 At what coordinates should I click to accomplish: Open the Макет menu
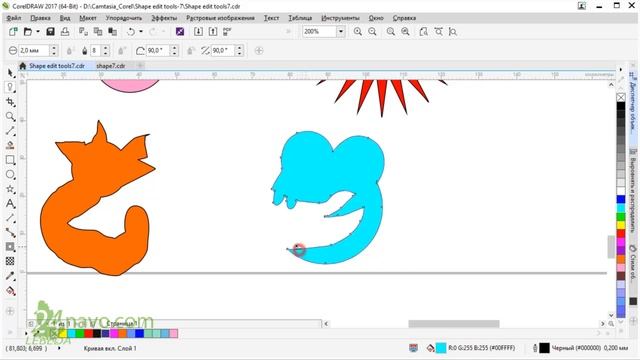[88, 18]
